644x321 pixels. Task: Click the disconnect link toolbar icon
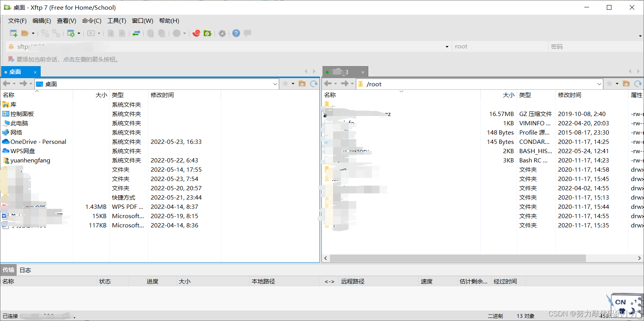(56, 33)
